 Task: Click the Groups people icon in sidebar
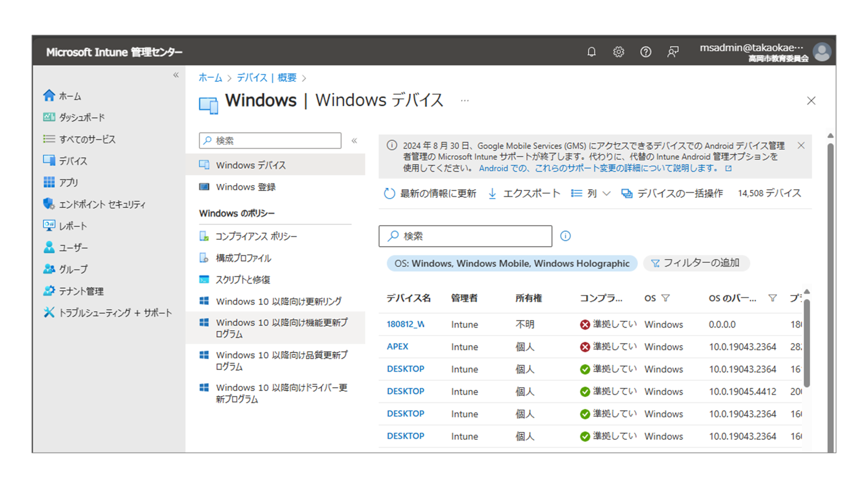point(49,269)
